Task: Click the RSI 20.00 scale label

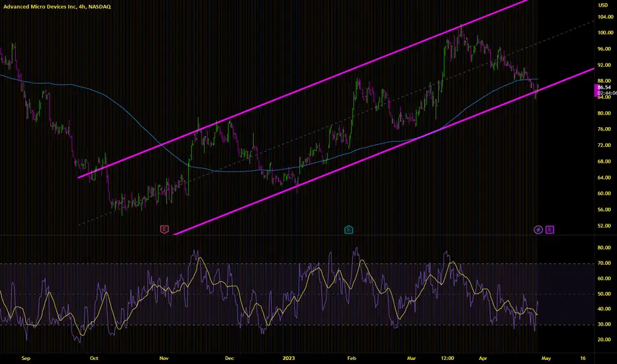Action: [x=604, y=340]
